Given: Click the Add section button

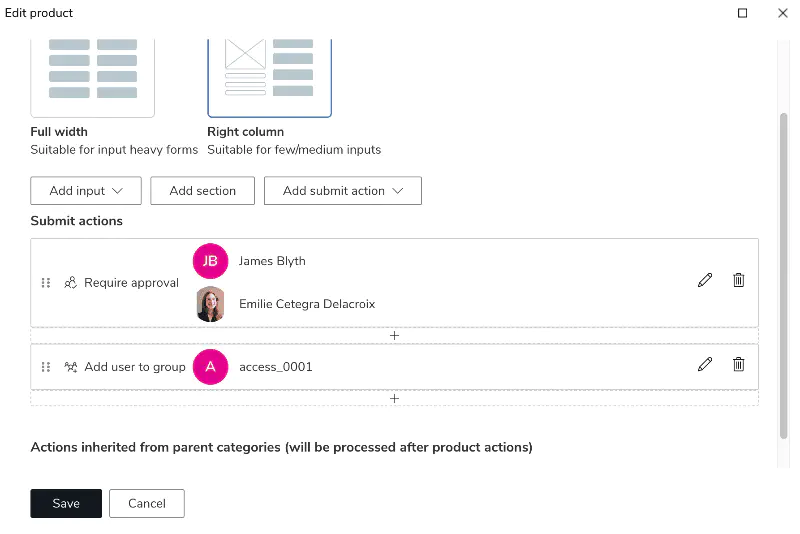Looking at the screenshot, I should (203, 191).
